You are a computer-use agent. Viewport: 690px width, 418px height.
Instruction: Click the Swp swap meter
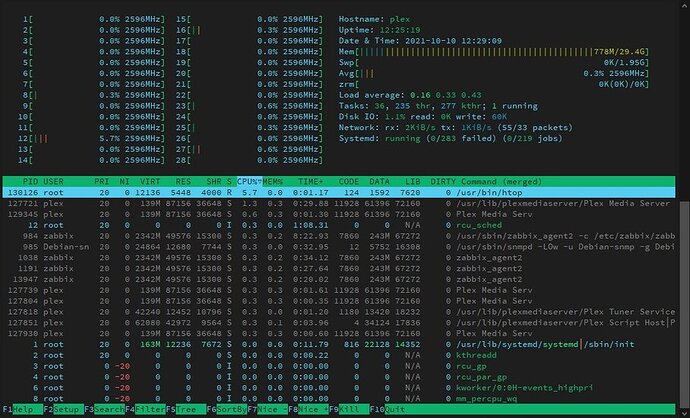click(x=494, y=62)
